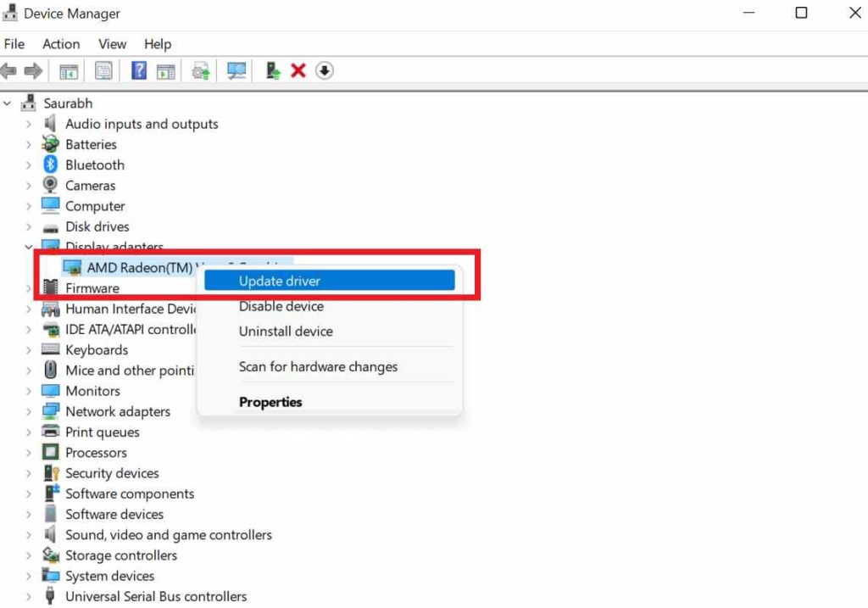Image resolution: width=868 pixels, height=608 pixels.
Task: Select Scan for hardware changes entry
Action: point(330,366)
